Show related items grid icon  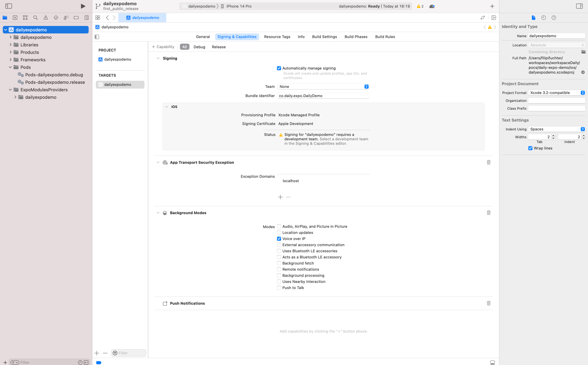(x=98, y=18)
